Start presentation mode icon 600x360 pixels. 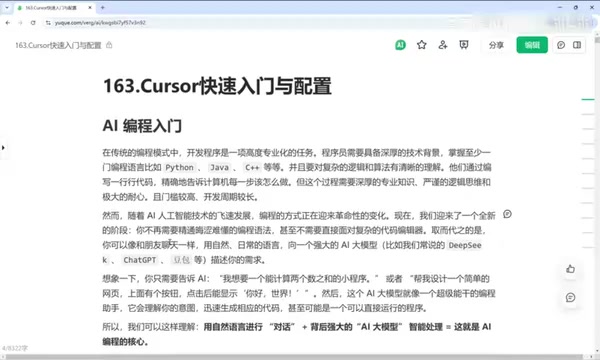coord(464,45)
